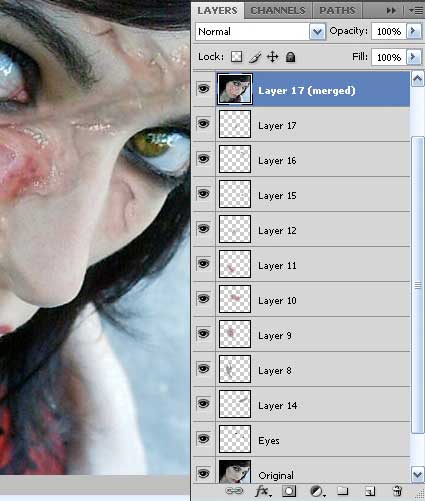425x501 pixels.
Task: Open the blend mode Normal dropdown
Action: [317, 32]
